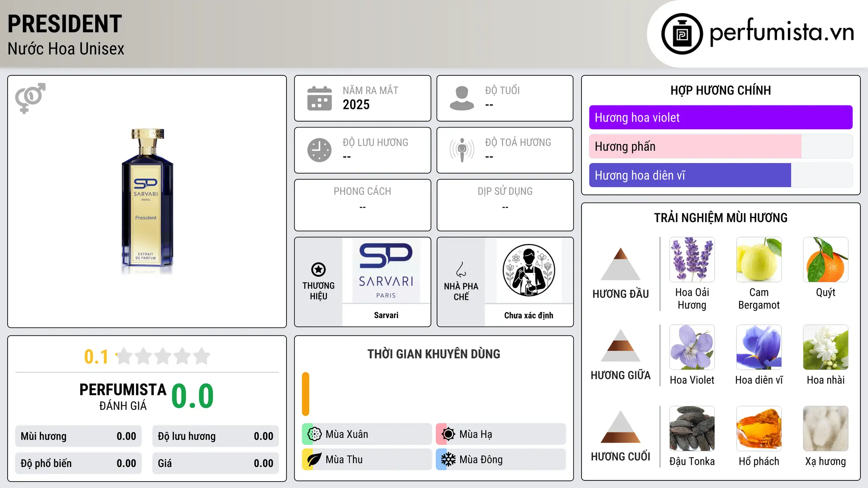Viewport: 868px width, 488px height.
Task: Click the person icon beside Độ Tuổi
Action: (x=462, y=98)
